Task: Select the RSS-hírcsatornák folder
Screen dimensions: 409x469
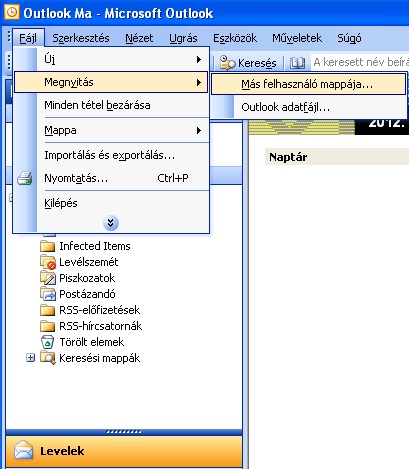Action: 100,326
